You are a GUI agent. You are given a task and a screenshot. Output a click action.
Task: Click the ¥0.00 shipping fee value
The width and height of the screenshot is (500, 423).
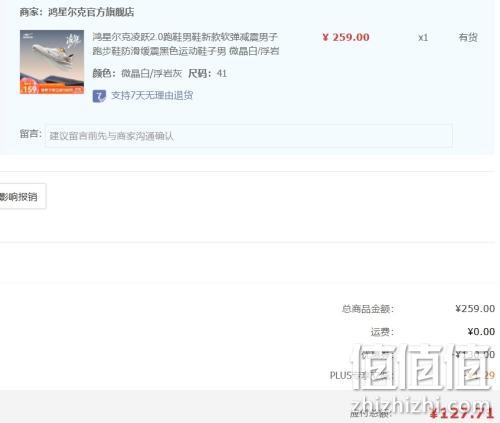[481, 332]
